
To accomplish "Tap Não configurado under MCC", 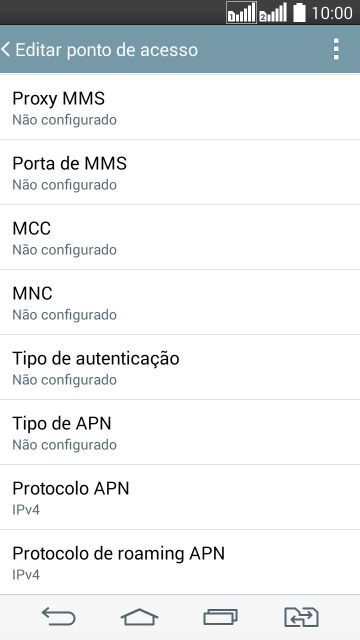I will 64,250.
